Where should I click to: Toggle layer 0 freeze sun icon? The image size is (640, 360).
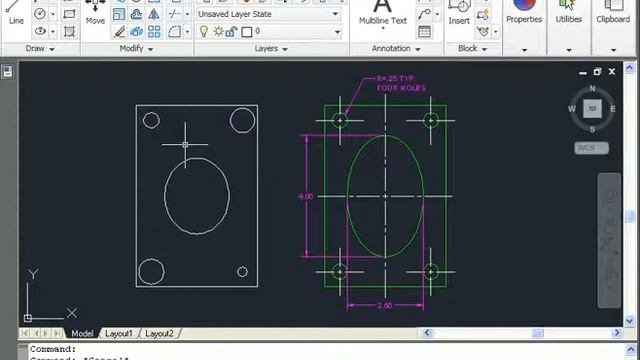(x=218, y=31)
